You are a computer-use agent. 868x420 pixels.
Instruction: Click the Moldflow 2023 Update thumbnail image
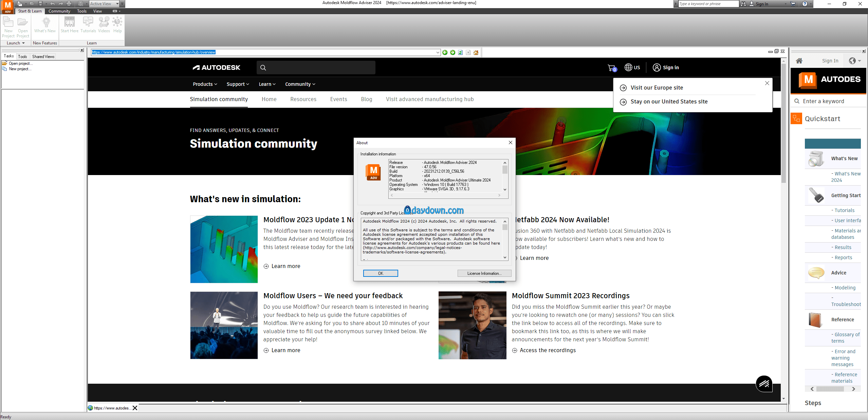pyautogui.click(x=224, y=249)
